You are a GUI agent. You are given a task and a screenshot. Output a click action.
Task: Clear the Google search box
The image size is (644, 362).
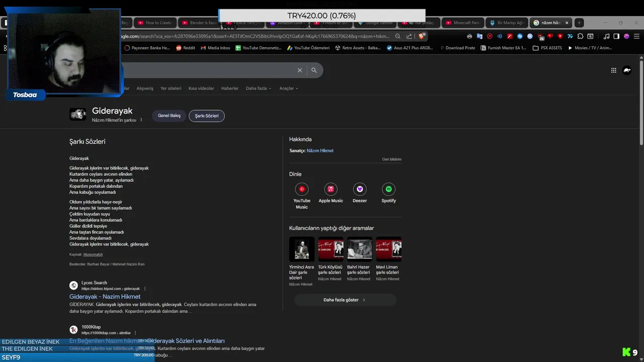[300, 70]
